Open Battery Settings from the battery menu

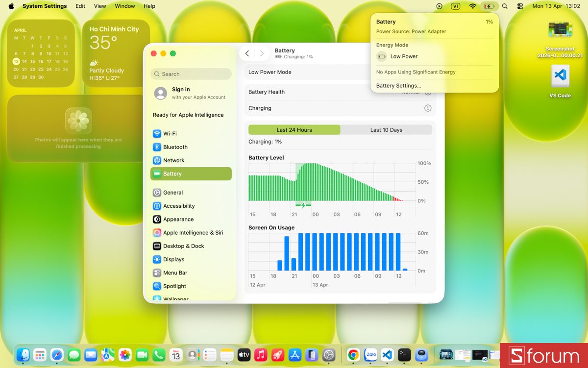click(398, 86)
